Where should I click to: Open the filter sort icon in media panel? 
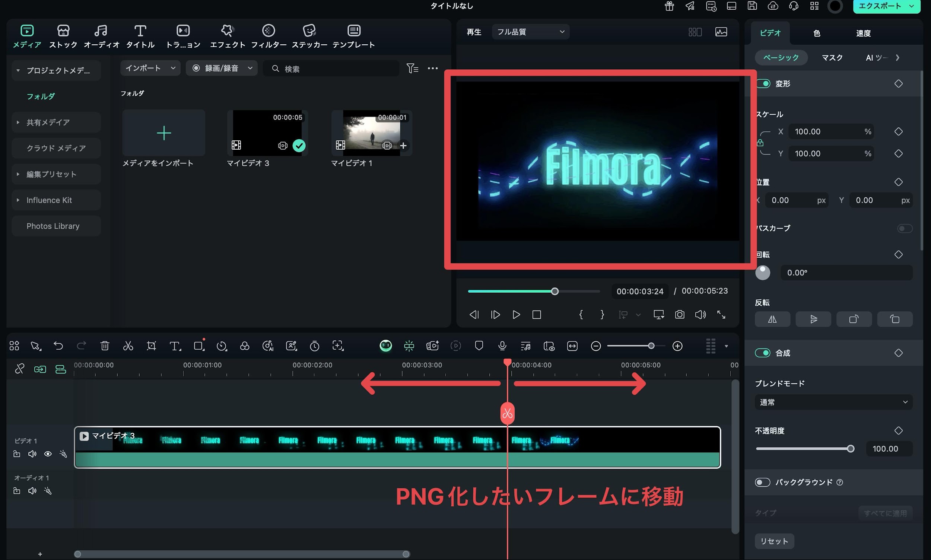click(412, 68)
